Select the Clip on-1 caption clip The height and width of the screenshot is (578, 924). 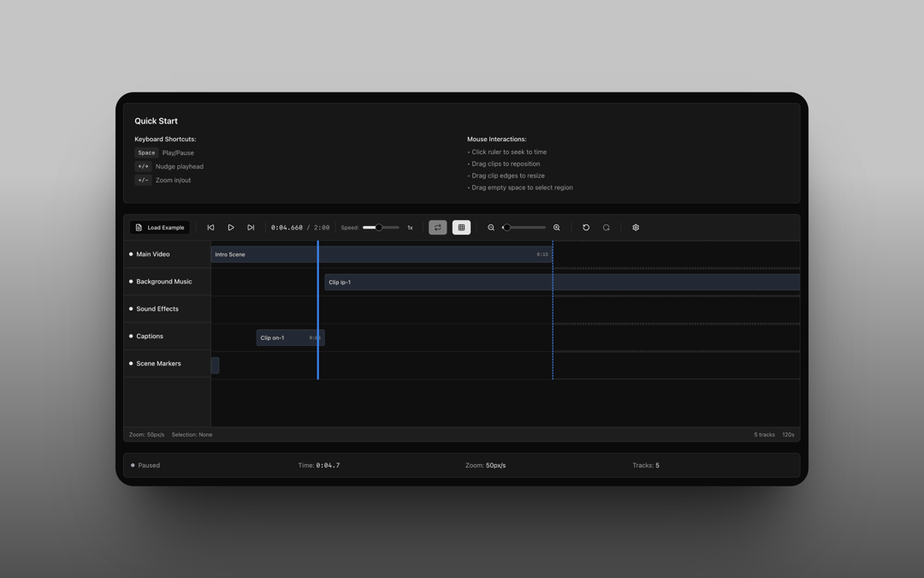coord(291,338)
